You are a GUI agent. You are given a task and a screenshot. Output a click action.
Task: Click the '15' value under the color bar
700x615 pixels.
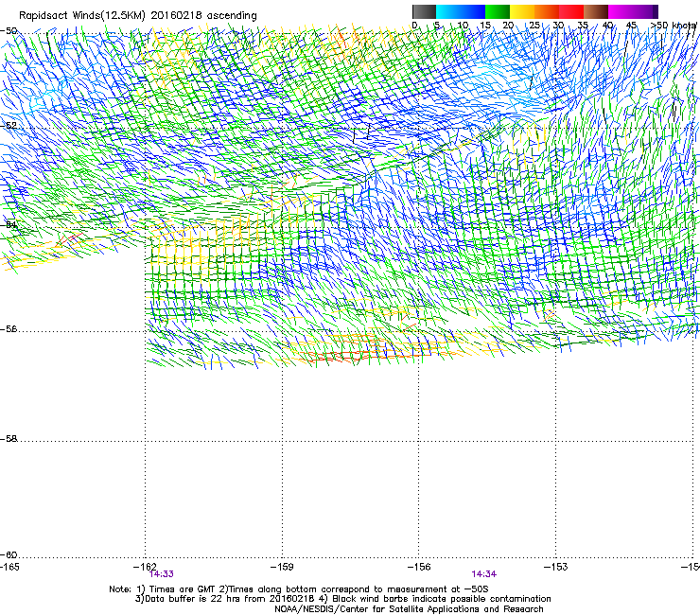pos(485,26)
